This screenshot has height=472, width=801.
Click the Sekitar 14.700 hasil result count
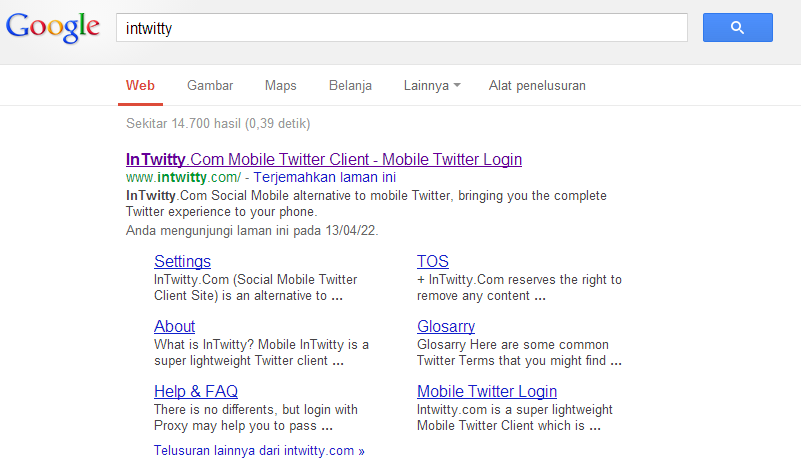click(x=218, y=124)
